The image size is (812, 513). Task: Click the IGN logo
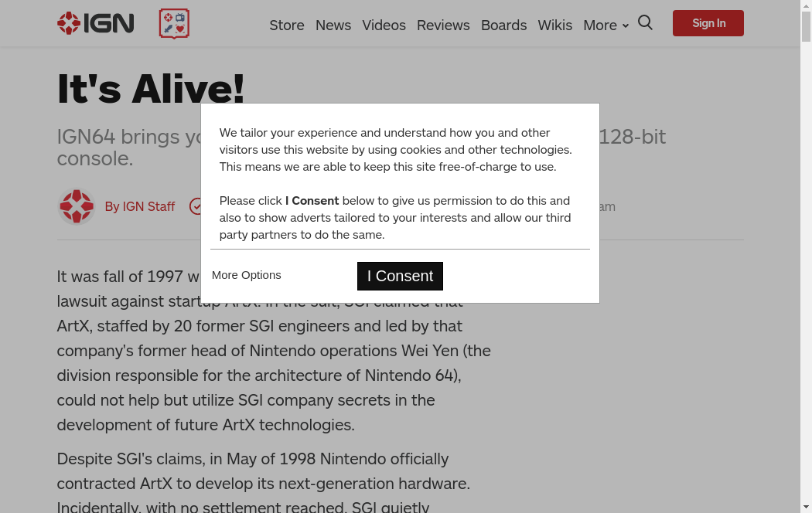point(95,23)
